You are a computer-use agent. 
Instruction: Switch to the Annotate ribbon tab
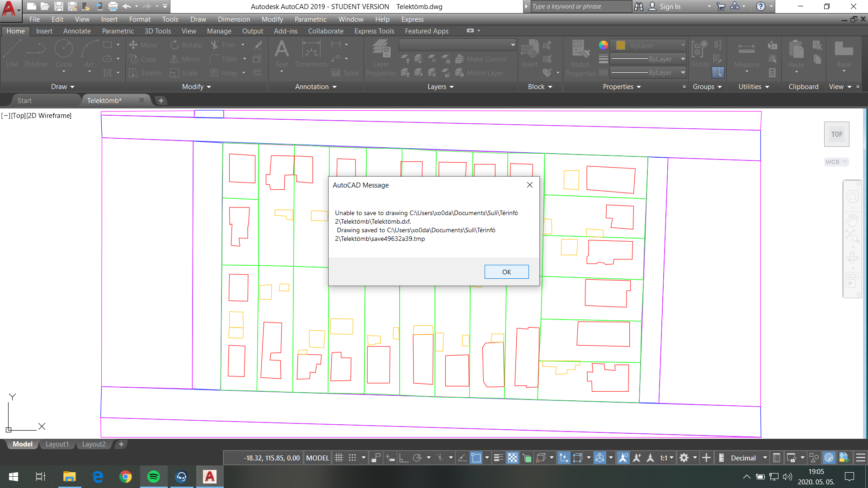pyautogui.click(x=77, y=31)
